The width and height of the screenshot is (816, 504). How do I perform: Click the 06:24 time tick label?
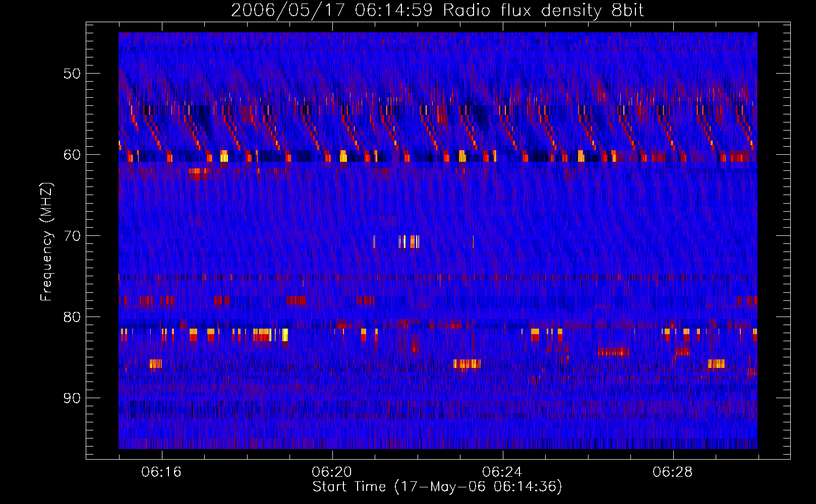pos(502,472)
